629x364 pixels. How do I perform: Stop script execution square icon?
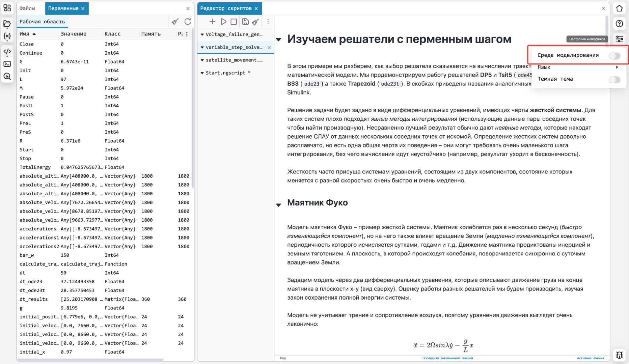click(234, 22)
